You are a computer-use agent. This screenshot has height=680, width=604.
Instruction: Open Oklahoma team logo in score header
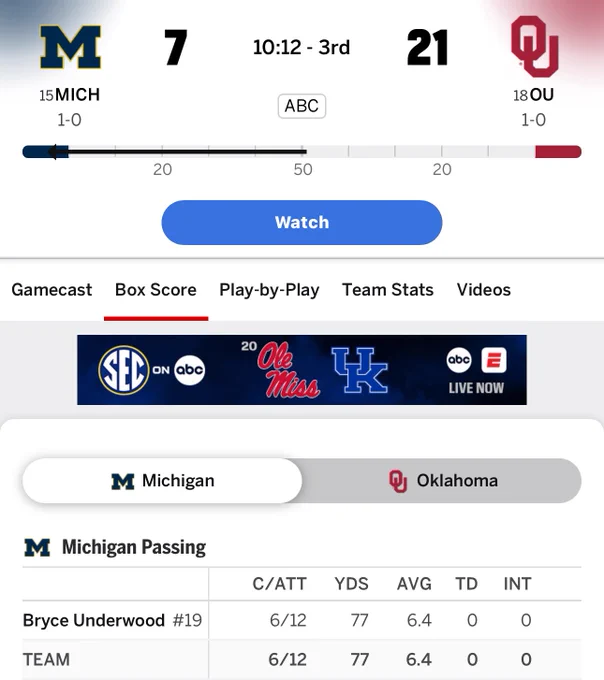click(534, 46)
